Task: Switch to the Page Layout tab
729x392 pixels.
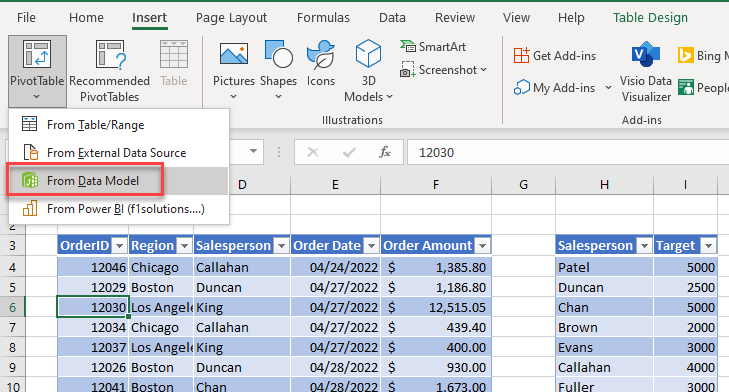Action: pyautogui.click(x=231, y=18)
